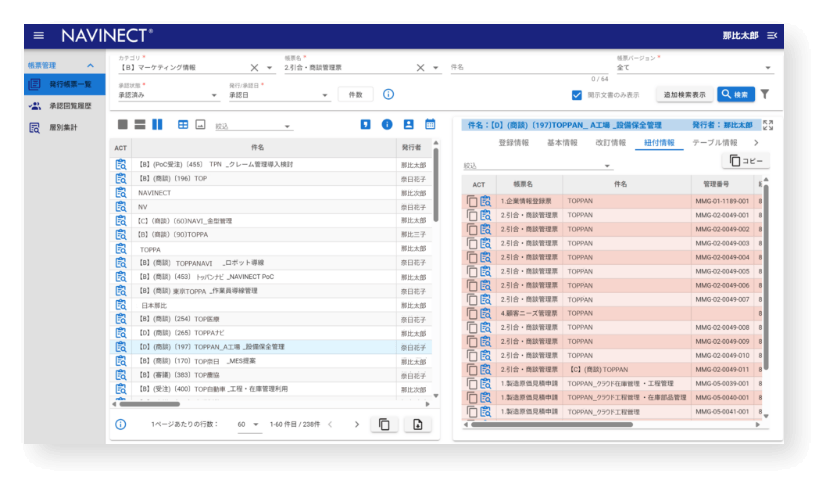Focus the 件名 search input field
The image size is (832, 492).
[x=528, y=67]
